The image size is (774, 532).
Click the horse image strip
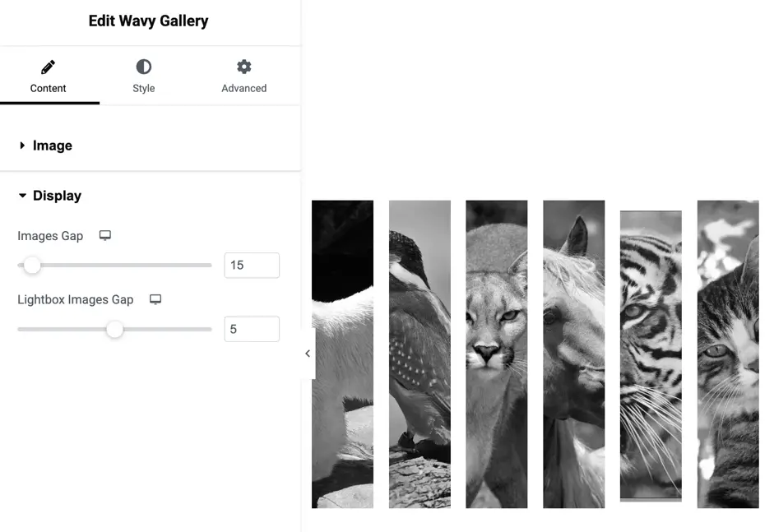pyautogui.click(x=573, y=354)
